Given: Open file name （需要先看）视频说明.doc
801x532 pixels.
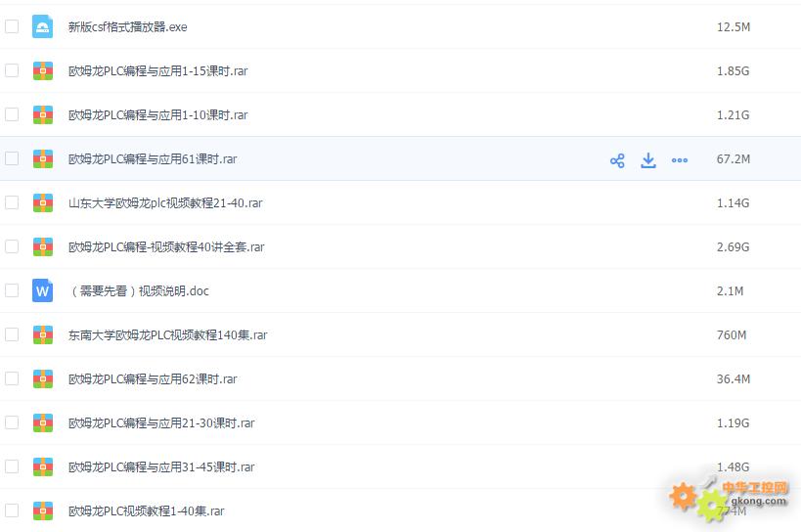Looking at the screenshot, I should (x=139, y=291).
